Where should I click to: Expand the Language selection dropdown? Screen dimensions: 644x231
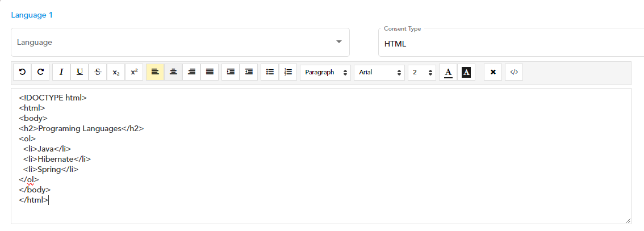coord(180,42)
